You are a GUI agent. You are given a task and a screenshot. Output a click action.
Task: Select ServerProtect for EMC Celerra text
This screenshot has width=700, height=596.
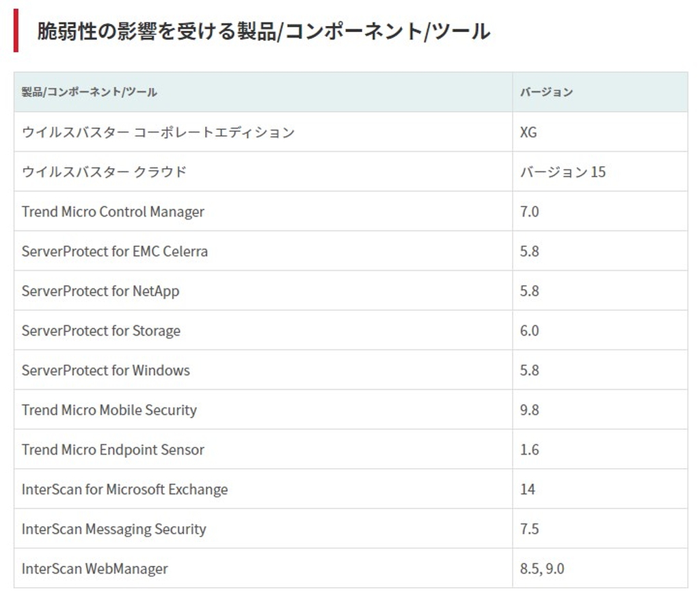(115, 252)
